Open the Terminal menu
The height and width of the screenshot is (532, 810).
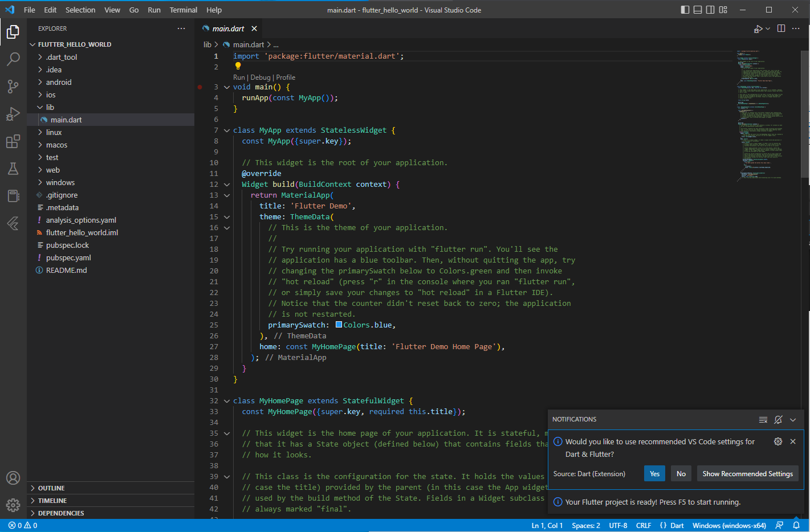coord(184,10)
